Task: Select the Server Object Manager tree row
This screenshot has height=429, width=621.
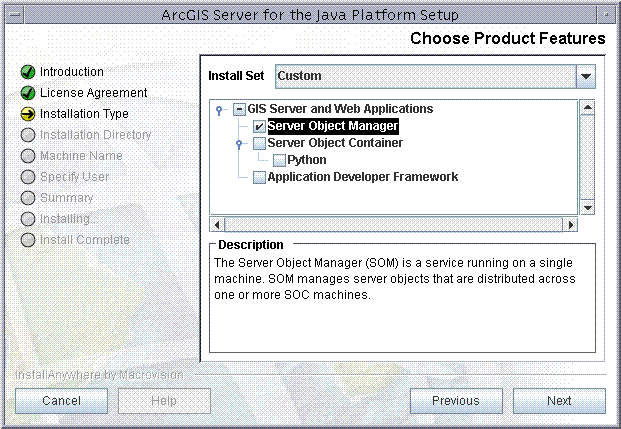Action: 333,126
